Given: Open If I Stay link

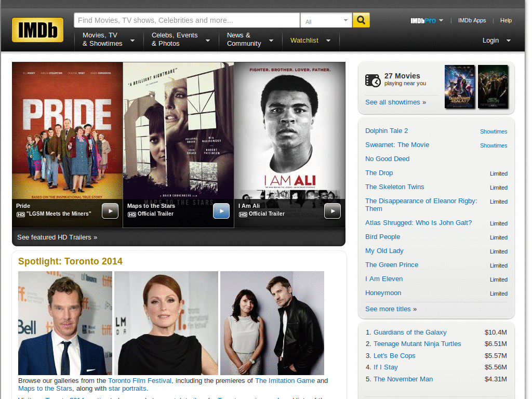Looking at the screenshot, I should (385, 367).
